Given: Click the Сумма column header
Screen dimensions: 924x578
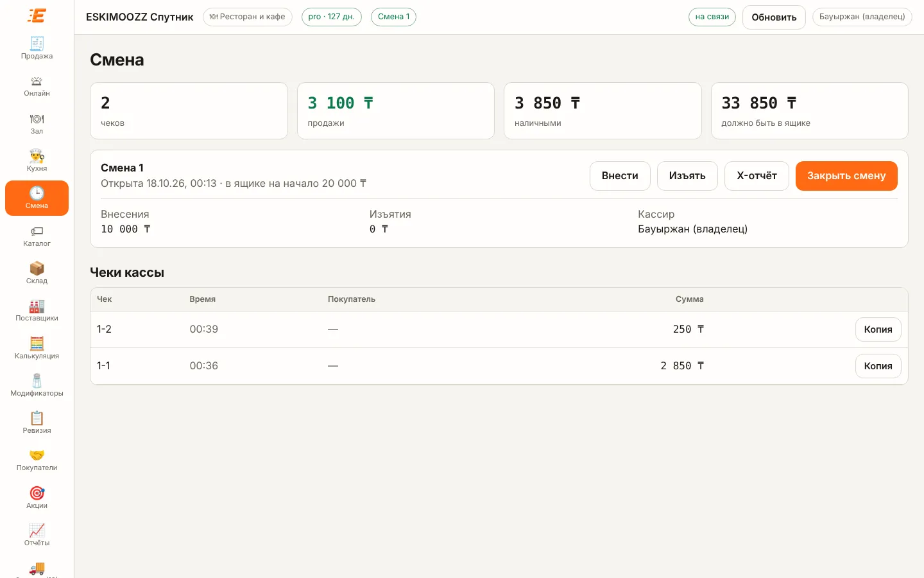Looking at the screenshot, I should coord(690,299).
